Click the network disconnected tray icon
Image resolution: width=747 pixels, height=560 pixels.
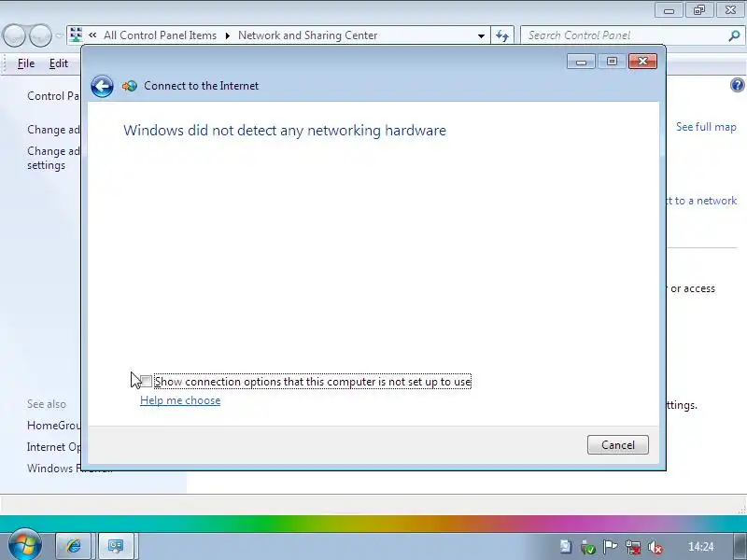tap(633, 547)
